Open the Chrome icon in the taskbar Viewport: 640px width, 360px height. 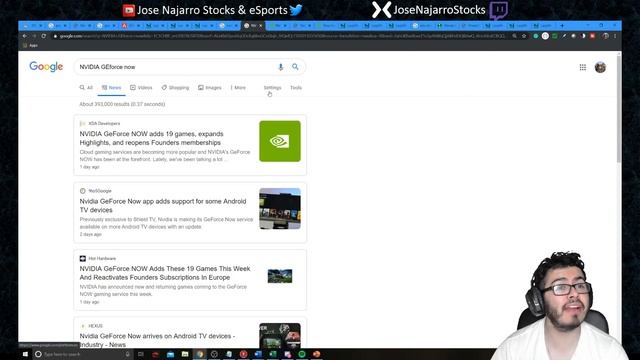[x=200, y=354]
